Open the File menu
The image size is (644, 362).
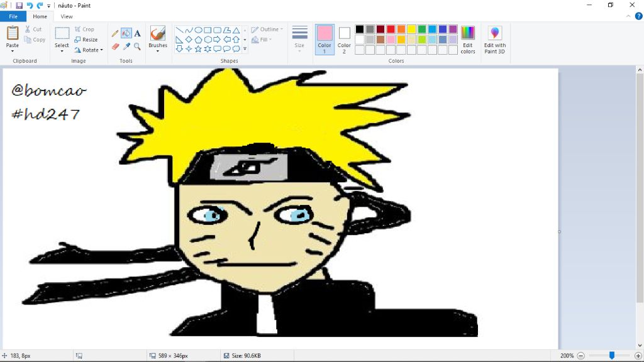pyautogui.click(x=13, y=16)
